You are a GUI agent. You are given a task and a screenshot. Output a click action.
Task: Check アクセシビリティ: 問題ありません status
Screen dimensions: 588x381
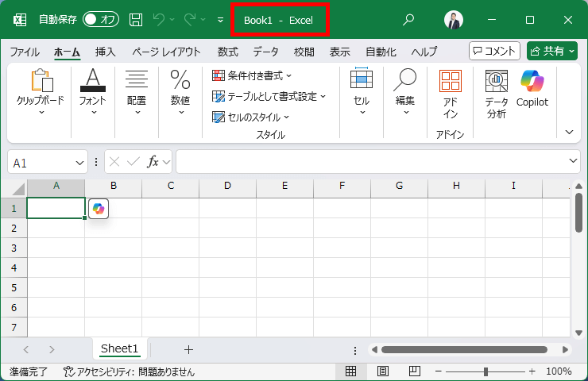[129, 371]
